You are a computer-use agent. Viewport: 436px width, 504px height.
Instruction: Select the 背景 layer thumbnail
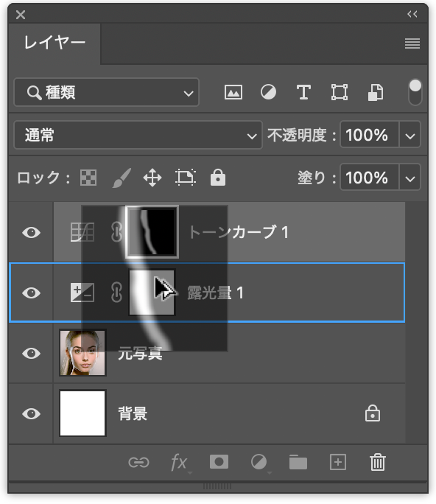click(x=82, y=413)
